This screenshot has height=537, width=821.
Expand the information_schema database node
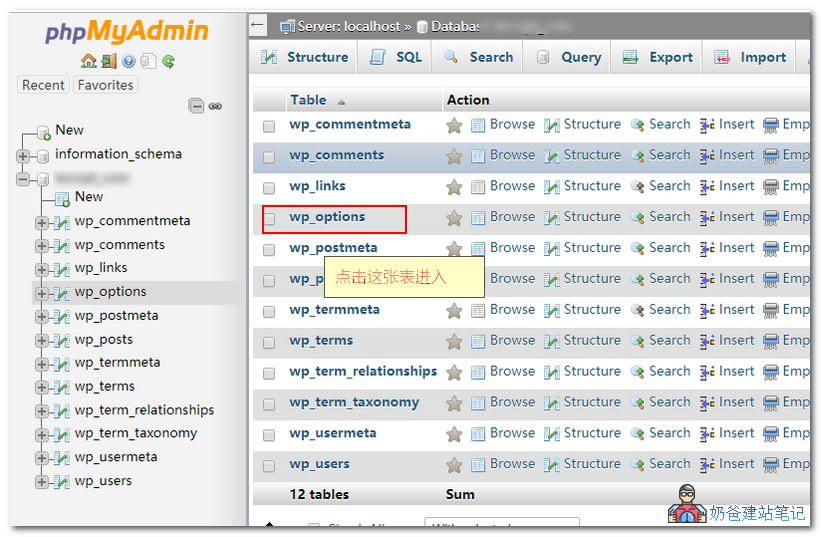click(22, 155)
